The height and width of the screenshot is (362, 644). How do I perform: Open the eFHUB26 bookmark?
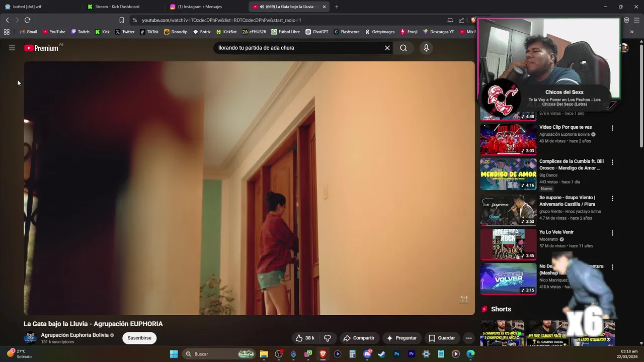(254, 32)
